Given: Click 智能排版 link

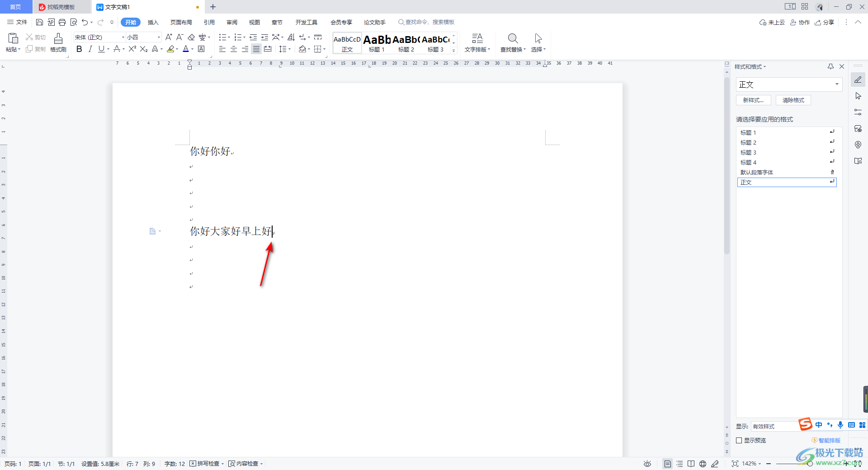Looking at the screenshot, I should (x=826, y=440).
